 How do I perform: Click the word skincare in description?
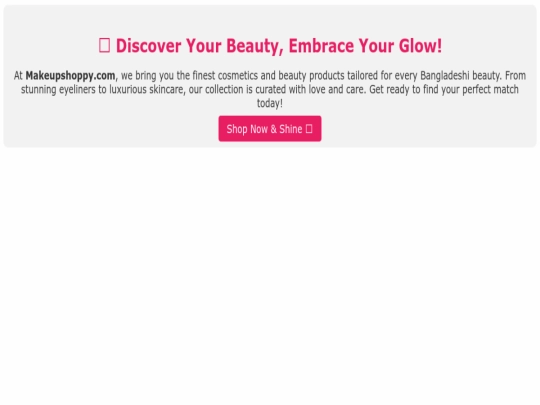[166, 90]
